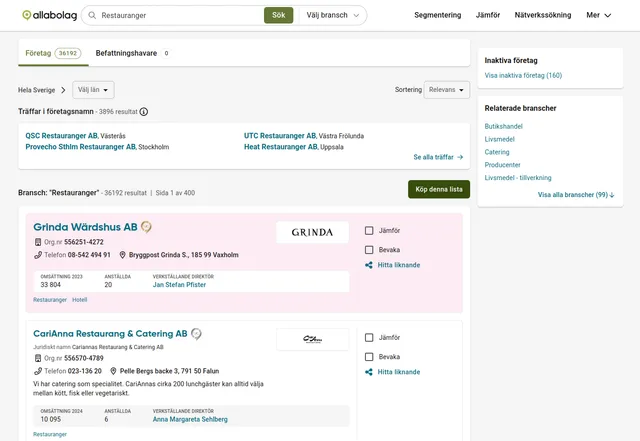The image size is (640, 441).
Task: Tick Jämför checkbox for CariAnna Restaurang
Action: point(369,338)
